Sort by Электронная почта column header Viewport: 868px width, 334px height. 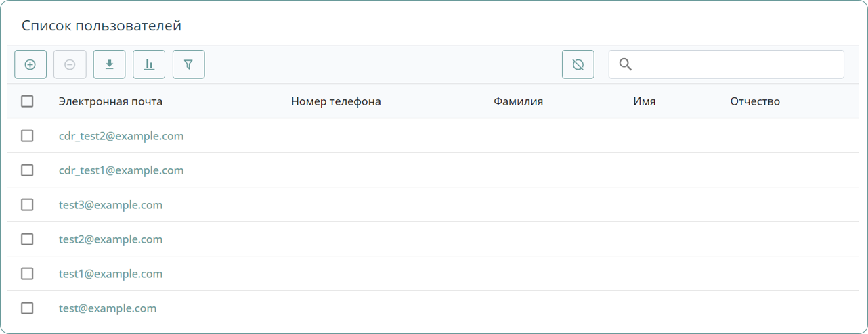(110, 101)
